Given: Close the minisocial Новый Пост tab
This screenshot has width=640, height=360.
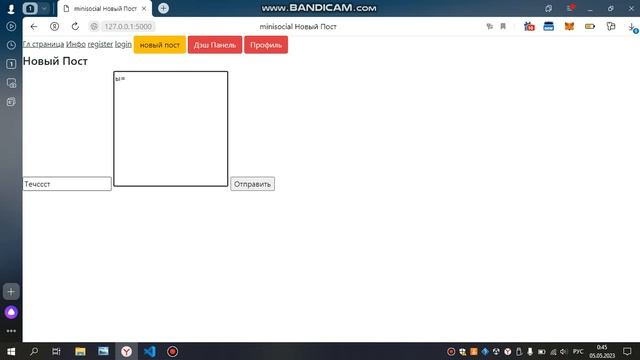Looking at the screenshot, I should coord(144,9).
